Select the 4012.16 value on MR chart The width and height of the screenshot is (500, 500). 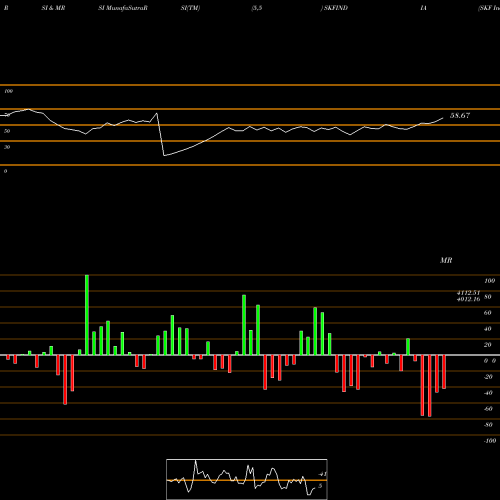[468, 299]
